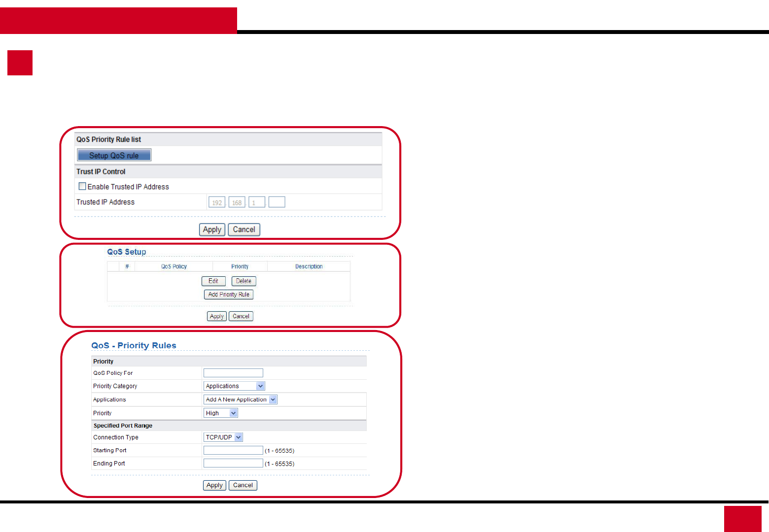Focus the Ending Port input field
The width and height of the screenshot is (769, 532).
coord(233,464)
